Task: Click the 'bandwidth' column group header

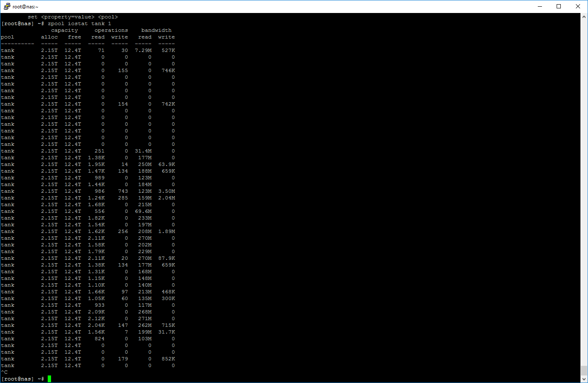Action: (x=157, y=30)
